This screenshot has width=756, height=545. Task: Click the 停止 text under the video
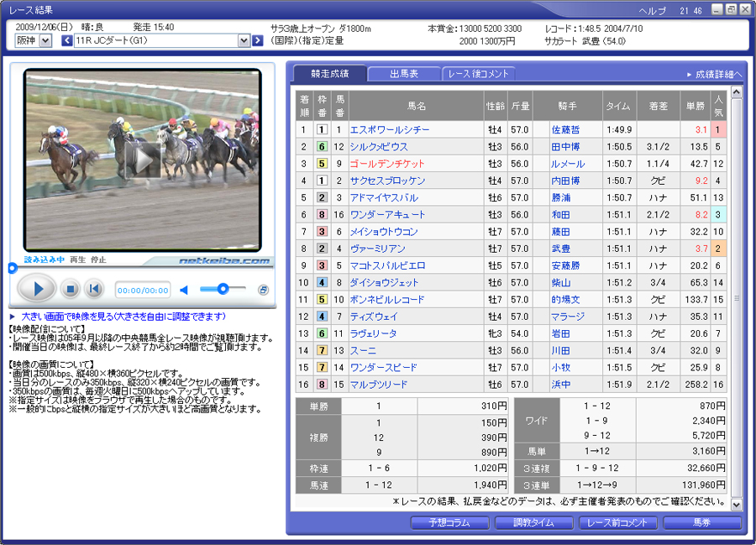98,259
